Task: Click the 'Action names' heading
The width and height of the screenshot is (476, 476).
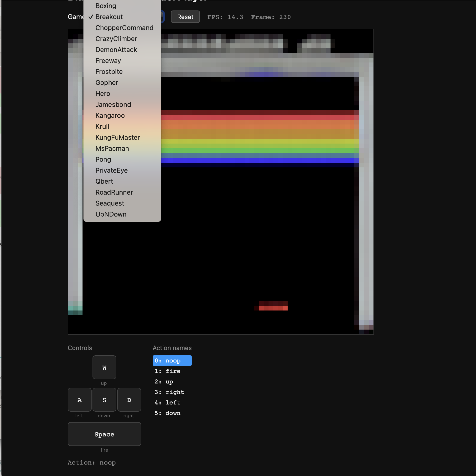Action: pyautogui.click(x=172, y=348)
